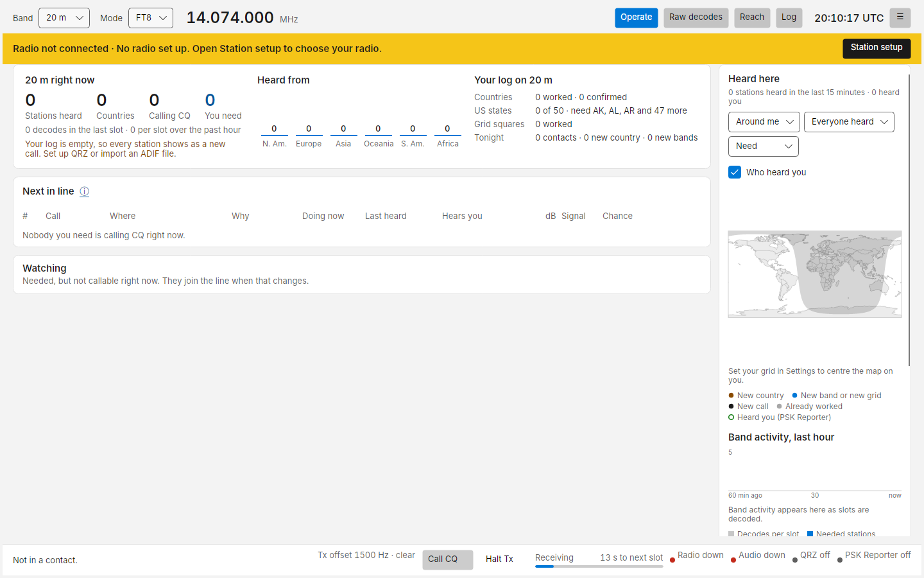Click the Audio down status indicator

coord(758,556)
